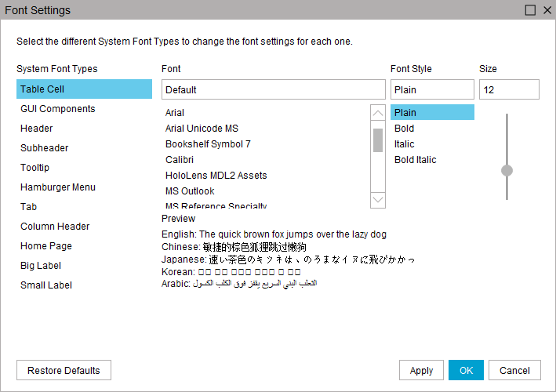Pick Arial Unicode MS font
The width and height of the screenshot is (556, 392).
202,129
